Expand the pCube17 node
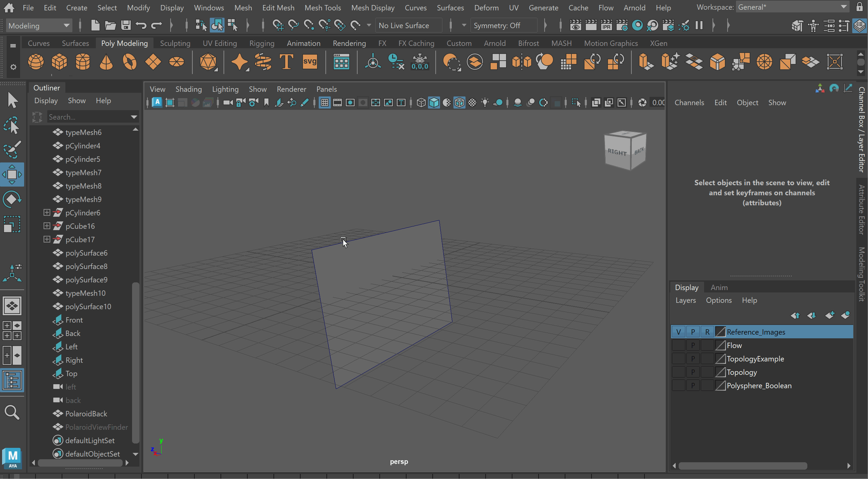This screenshot has height=479, width=868. tap(47, 240)
